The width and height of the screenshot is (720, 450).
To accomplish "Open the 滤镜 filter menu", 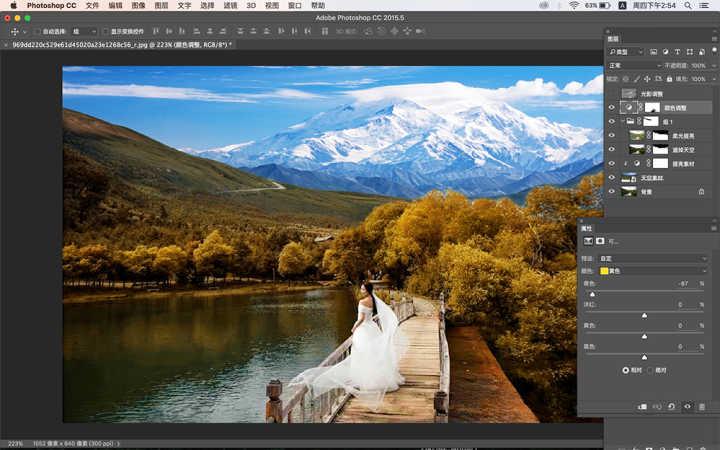I will [x=230, y=6].
